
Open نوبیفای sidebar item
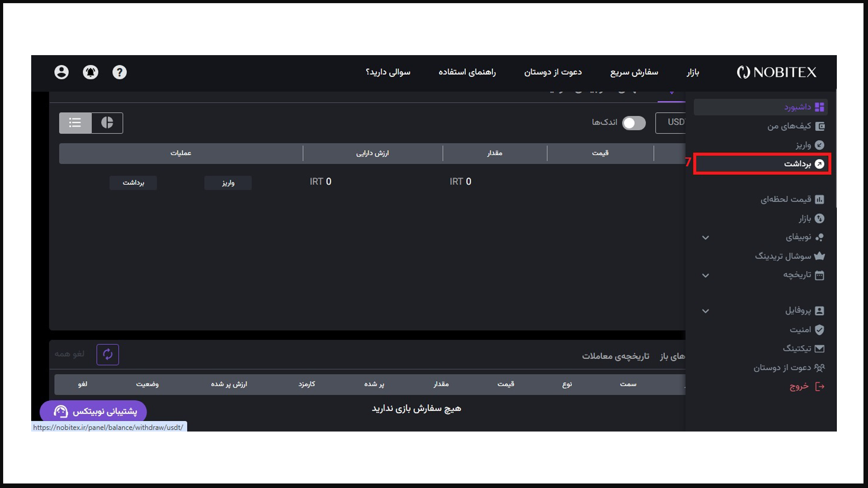click(805, 237)
